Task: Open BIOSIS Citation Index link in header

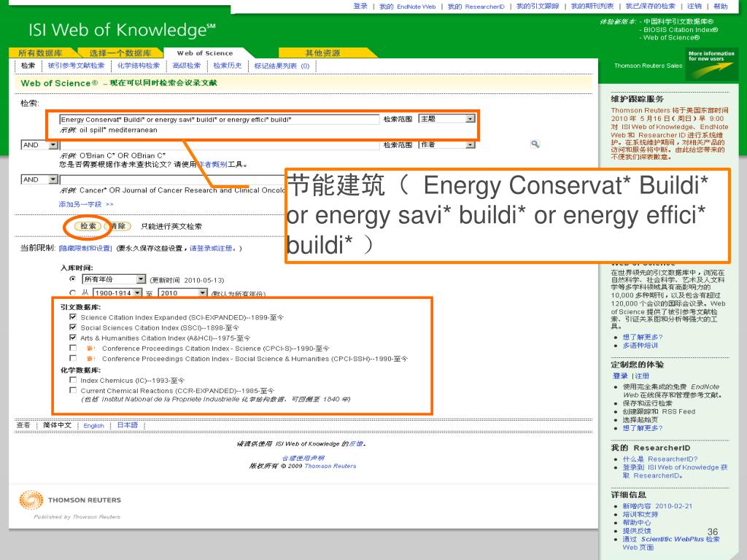Action: tap(681, 29)
